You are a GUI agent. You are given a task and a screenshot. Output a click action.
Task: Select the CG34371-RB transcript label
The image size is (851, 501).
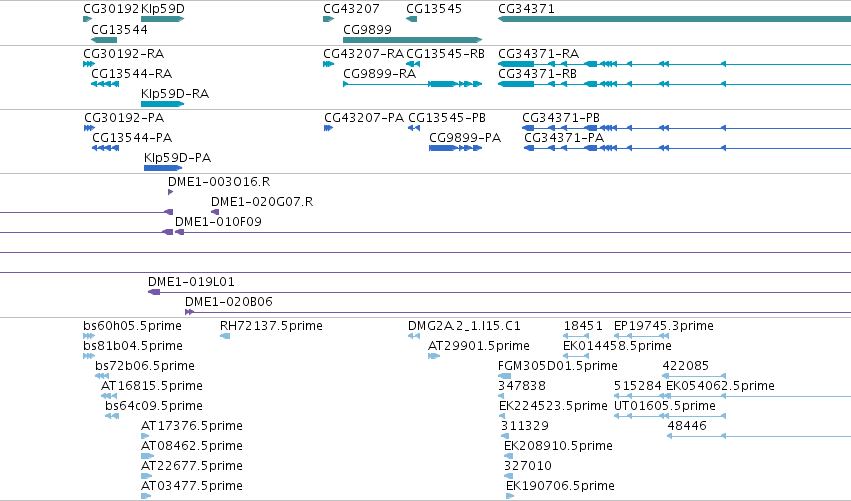pyautogui.click(x=537, y=74)
